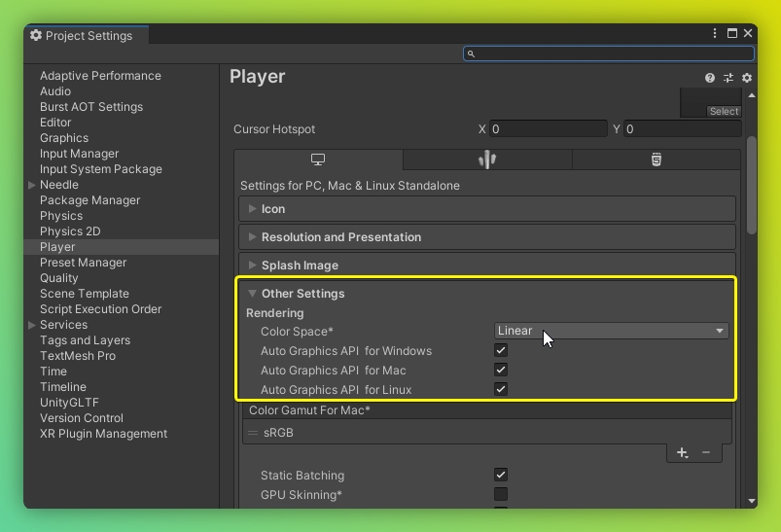Open the window's three-dot options menu
Image resolution: width=781 pixels, height=532 pixels.
715,34
